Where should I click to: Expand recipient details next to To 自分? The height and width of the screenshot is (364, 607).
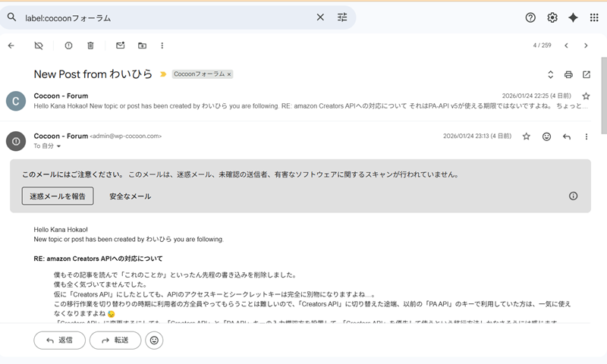point(59,145)
